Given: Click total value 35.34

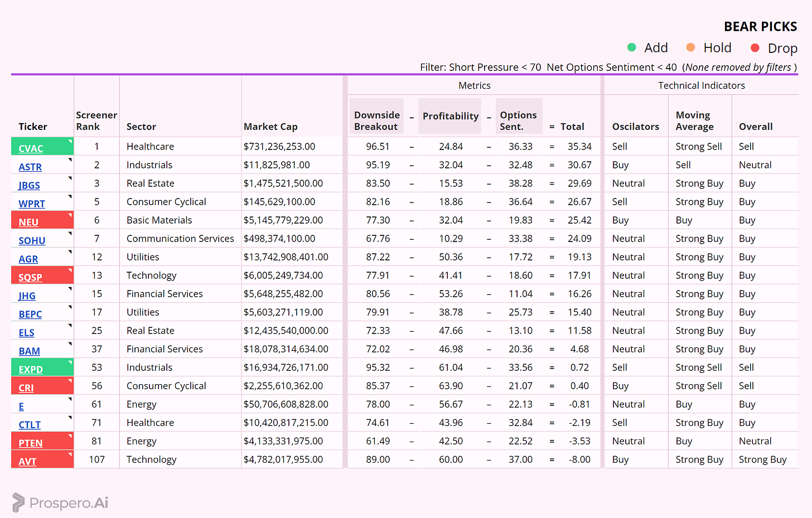Looking at the screenshot, I should pyautogui.click(x=579, y=147).
